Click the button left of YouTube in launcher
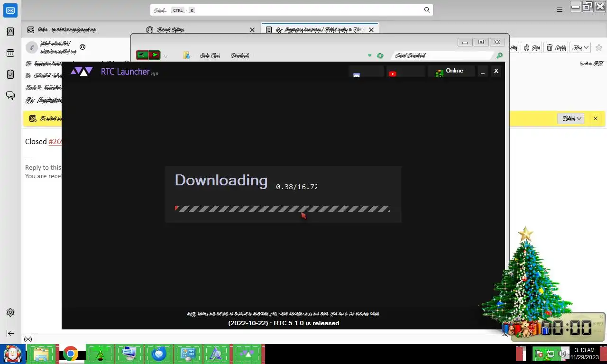This screenshot has width=607, height=364. tap(366, 72)
